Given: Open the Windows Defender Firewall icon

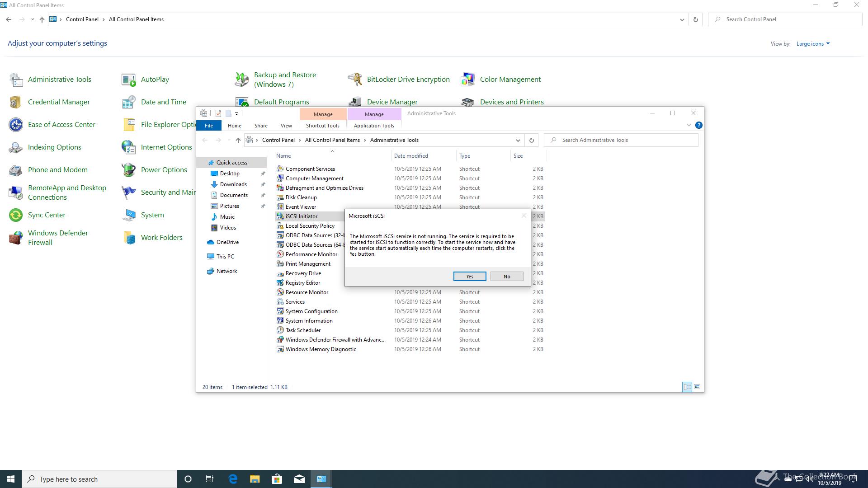Looking at the screenshot, I should click(16, 238).
